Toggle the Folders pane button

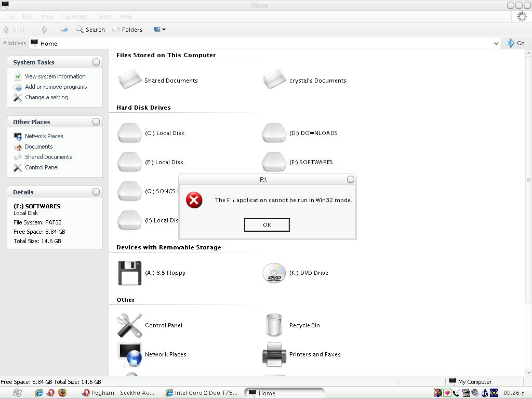click(127, 30)
